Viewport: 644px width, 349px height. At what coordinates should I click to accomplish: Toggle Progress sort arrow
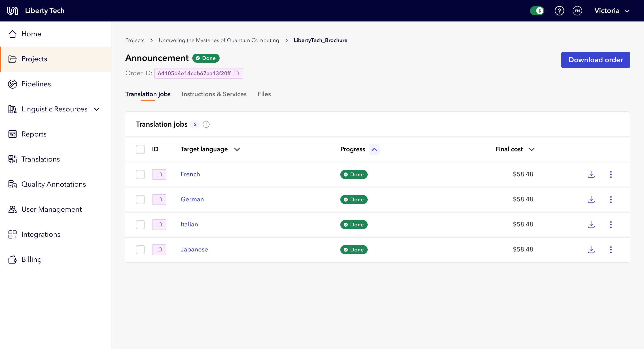click(x=374, y=149)
